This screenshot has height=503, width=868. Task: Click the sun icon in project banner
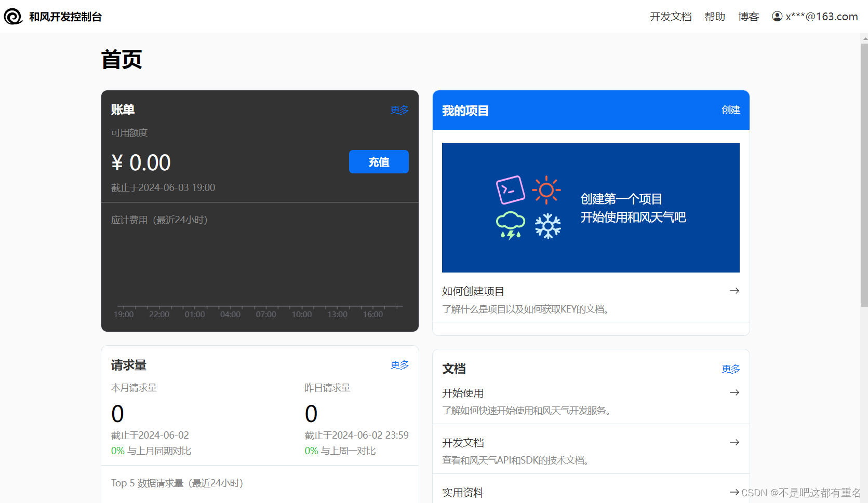pos(546,190)
